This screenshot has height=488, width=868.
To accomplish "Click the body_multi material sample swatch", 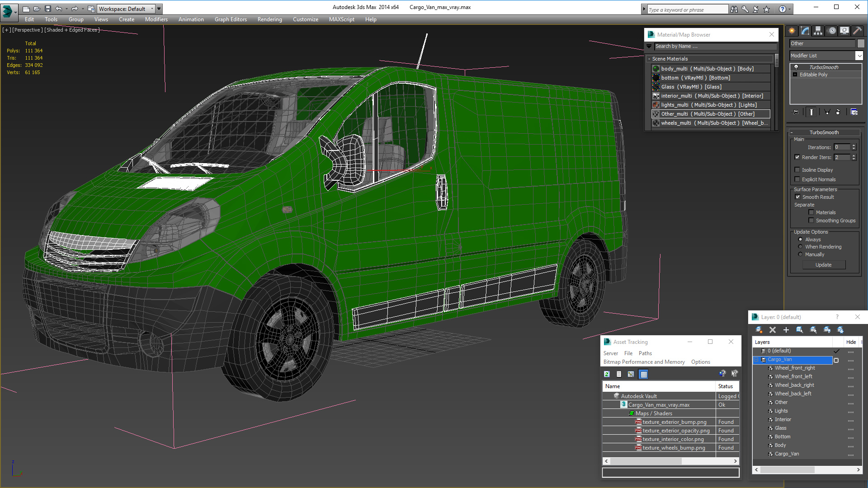I will point(656,69).
